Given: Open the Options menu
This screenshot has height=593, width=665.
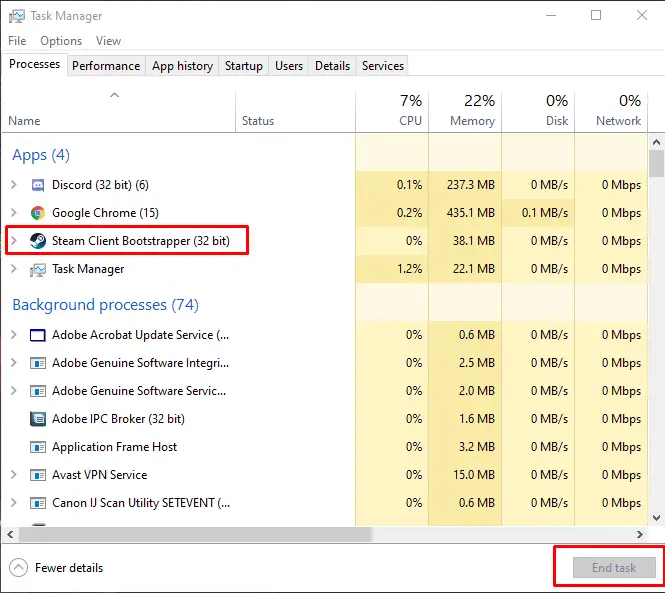Looking at the screenshot, I should click(61, 41).
